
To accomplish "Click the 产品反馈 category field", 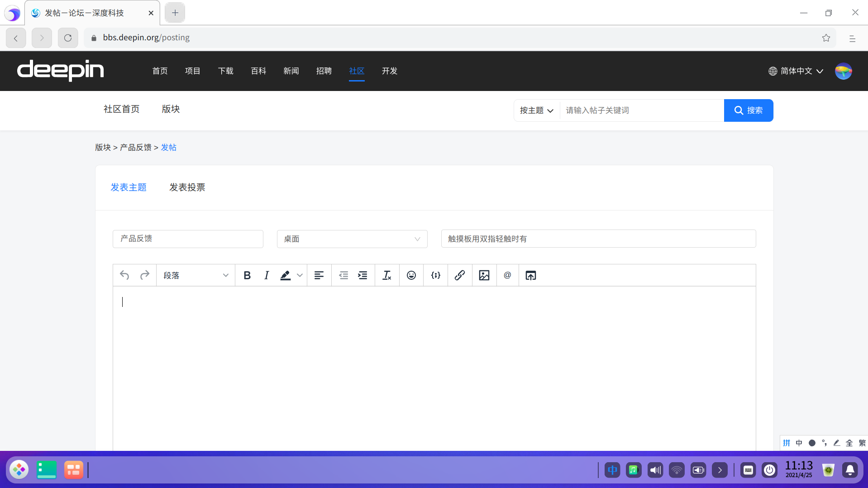I will tap(188, 239).
